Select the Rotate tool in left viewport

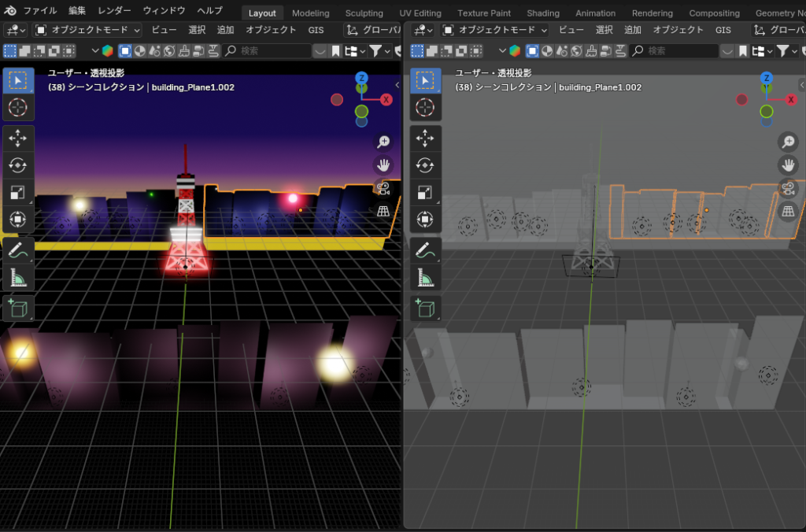17,165
